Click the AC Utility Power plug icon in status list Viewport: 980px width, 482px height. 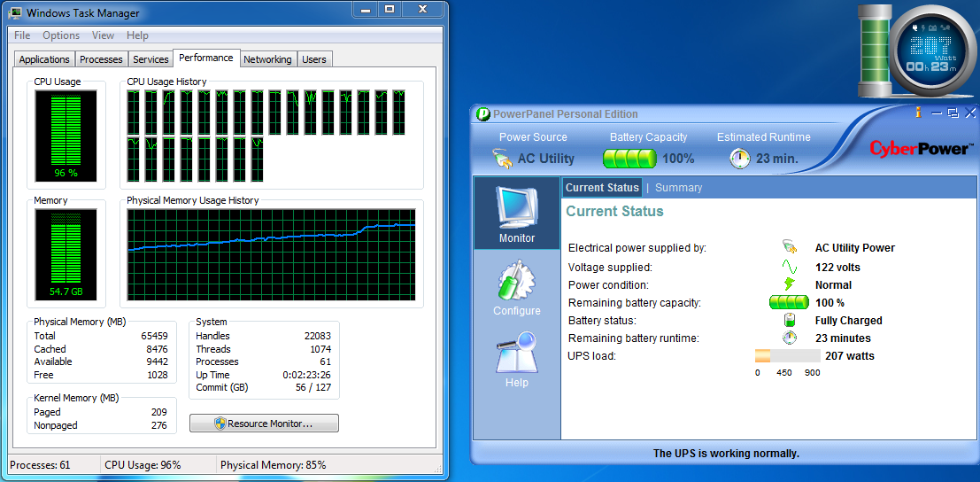790,247
